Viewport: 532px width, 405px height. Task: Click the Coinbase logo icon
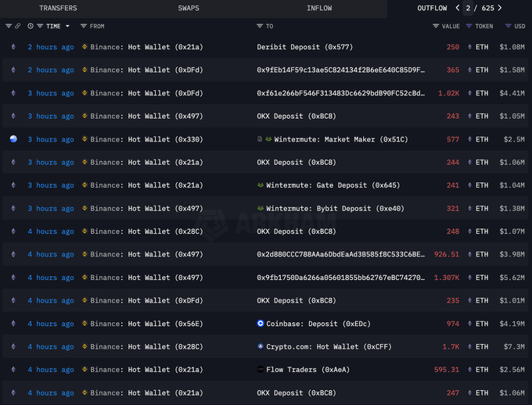coord(261,323)
